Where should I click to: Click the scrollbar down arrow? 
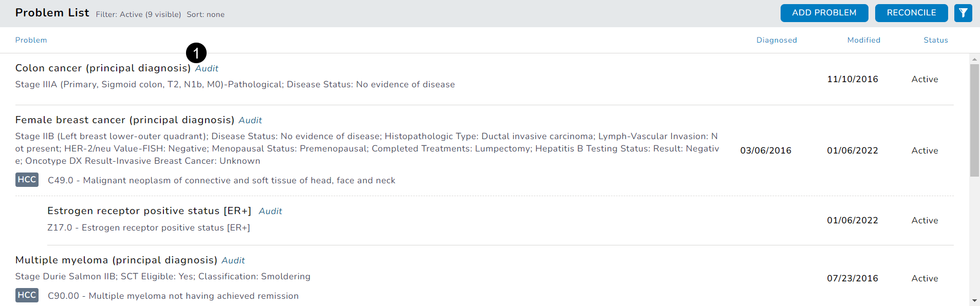pos(974,301)
